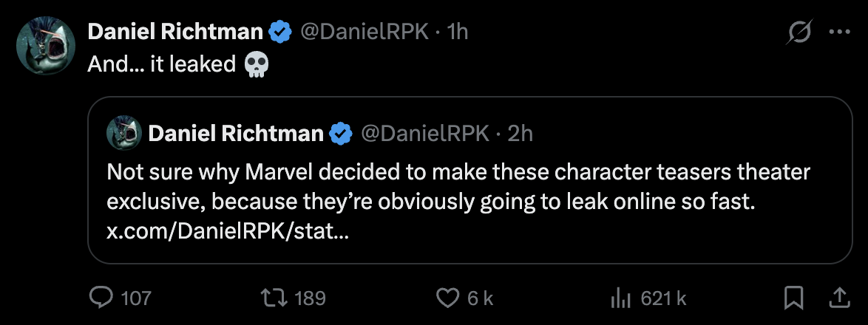Click the blue verified badge on main tweet

[278, 32]
